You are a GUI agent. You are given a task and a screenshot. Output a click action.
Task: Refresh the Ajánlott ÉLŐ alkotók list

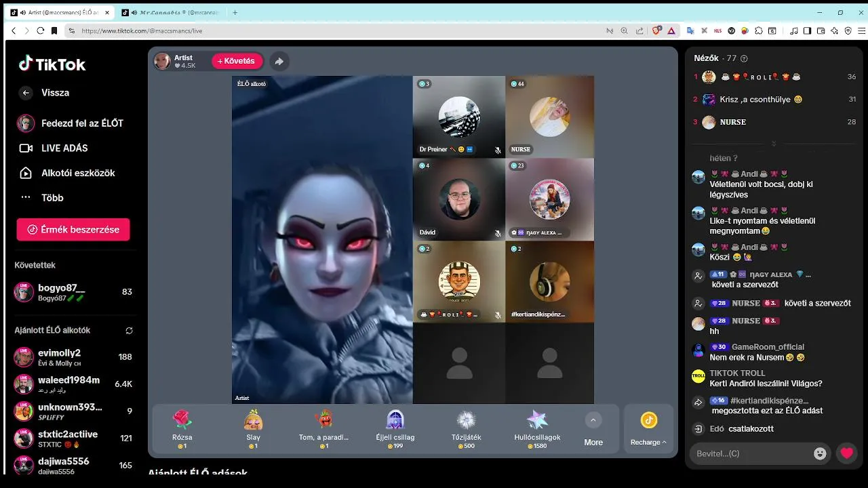click(x=129, y=331)
